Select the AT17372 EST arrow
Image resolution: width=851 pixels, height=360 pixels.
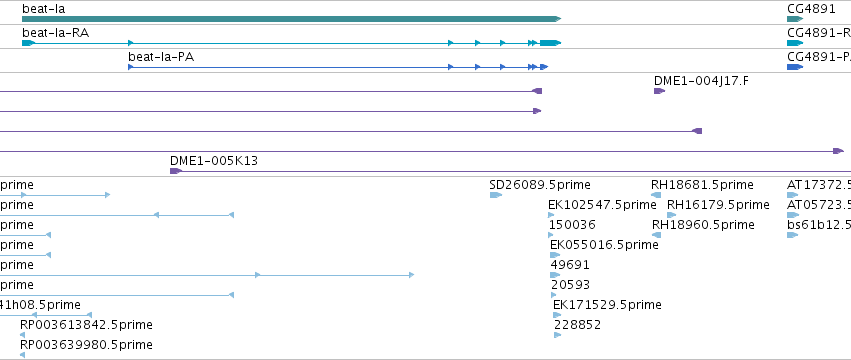click(793, 195)
